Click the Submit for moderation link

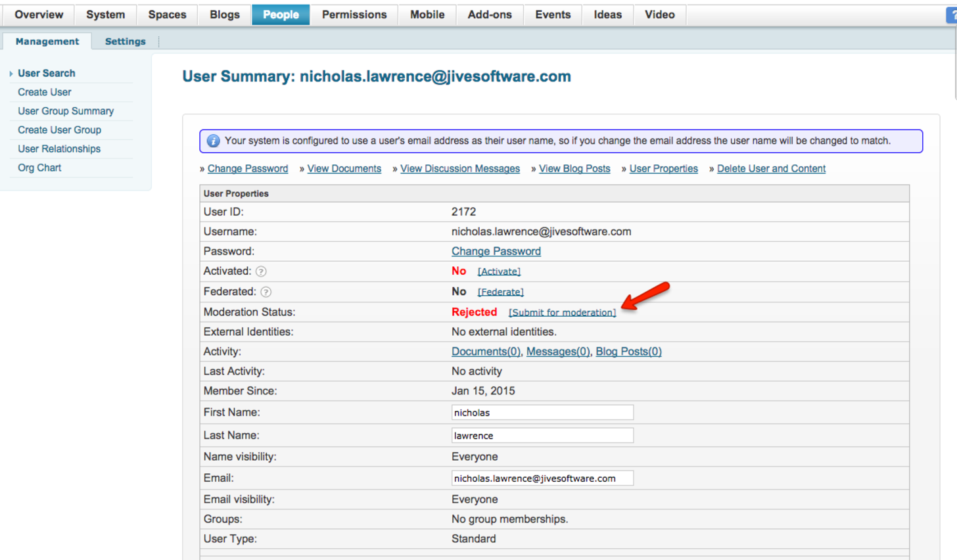pyautogui.click(x=562, y=313)
